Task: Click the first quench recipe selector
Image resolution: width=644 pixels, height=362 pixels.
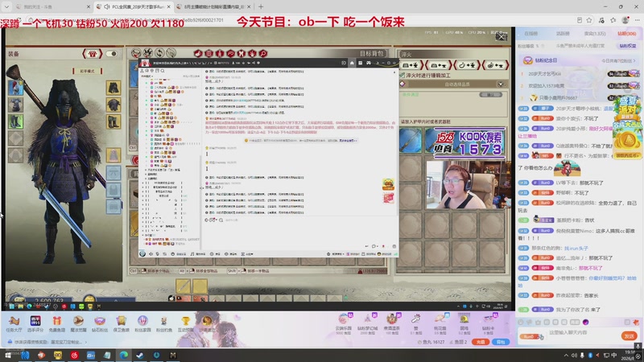Action: point(411,65)
